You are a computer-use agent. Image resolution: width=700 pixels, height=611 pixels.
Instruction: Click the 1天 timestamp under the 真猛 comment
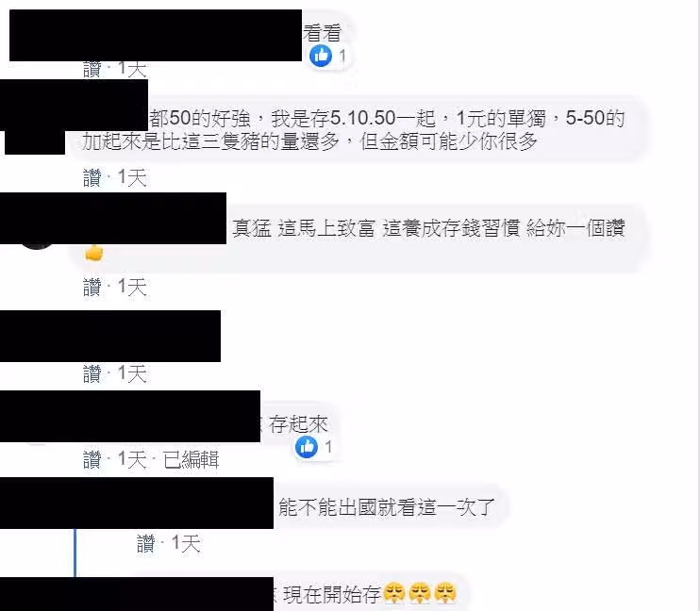pos(132,287)
